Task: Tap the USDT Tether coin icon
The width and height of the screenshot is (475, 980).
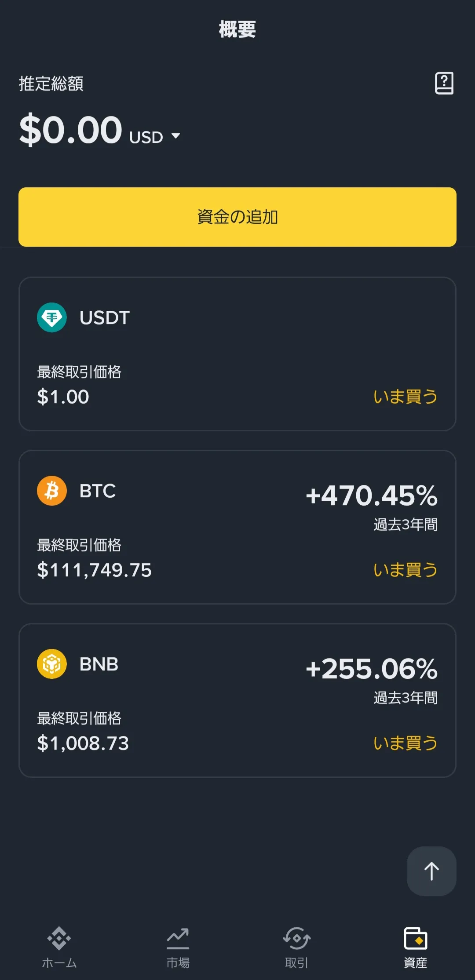Action: coord(52,317)
